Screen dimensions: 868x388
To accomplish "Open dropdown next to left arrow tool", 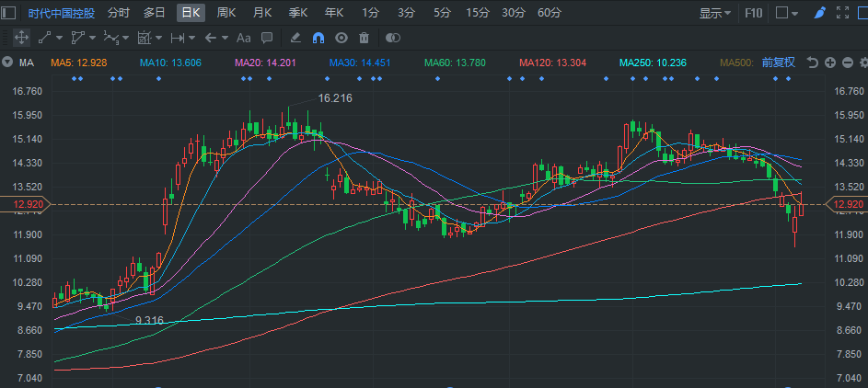I will [225, 38].
